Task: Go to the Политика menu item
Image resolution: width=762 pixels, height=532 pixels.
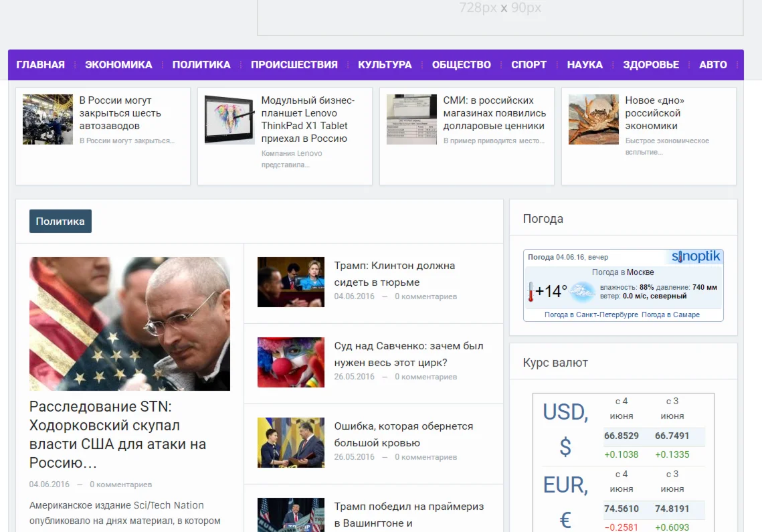Action: point(201,65)
